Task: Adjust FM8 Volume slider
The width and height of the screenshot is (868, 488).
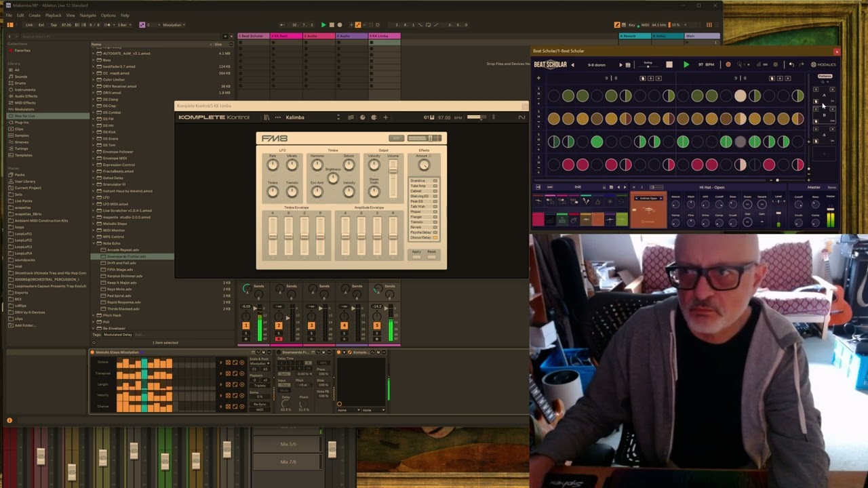Action: [x=393, y=171]
